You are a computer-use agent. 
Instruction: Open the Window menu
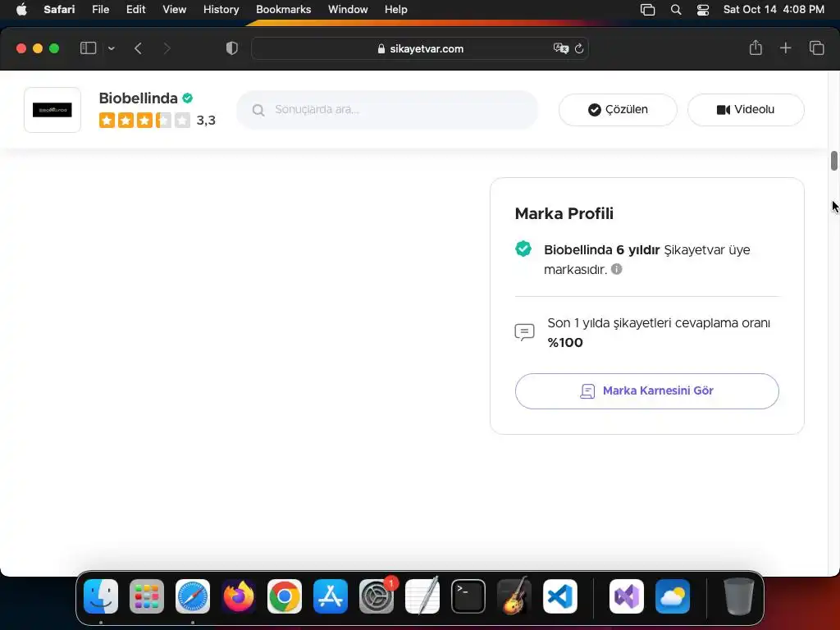pos(348,10)
